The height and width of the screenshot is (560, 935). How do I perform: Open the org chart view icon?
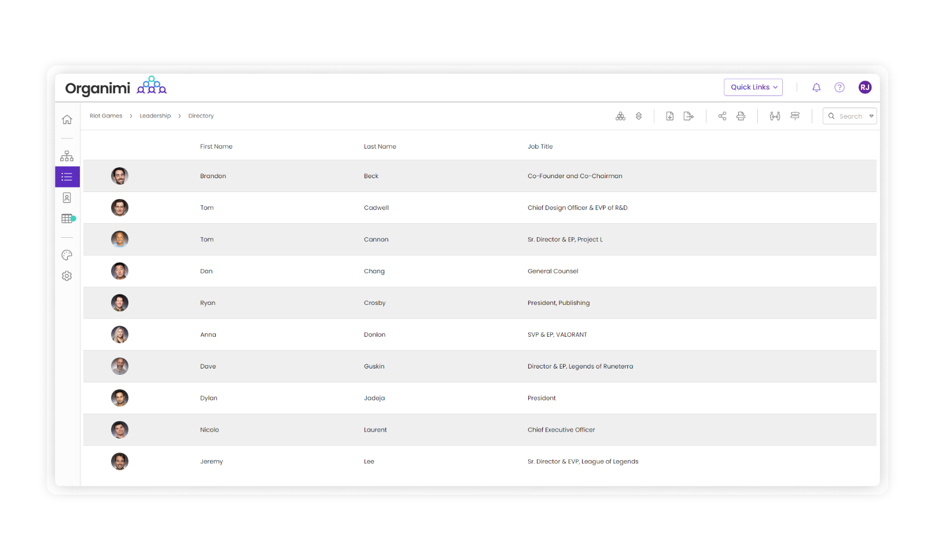click(67, 156)
